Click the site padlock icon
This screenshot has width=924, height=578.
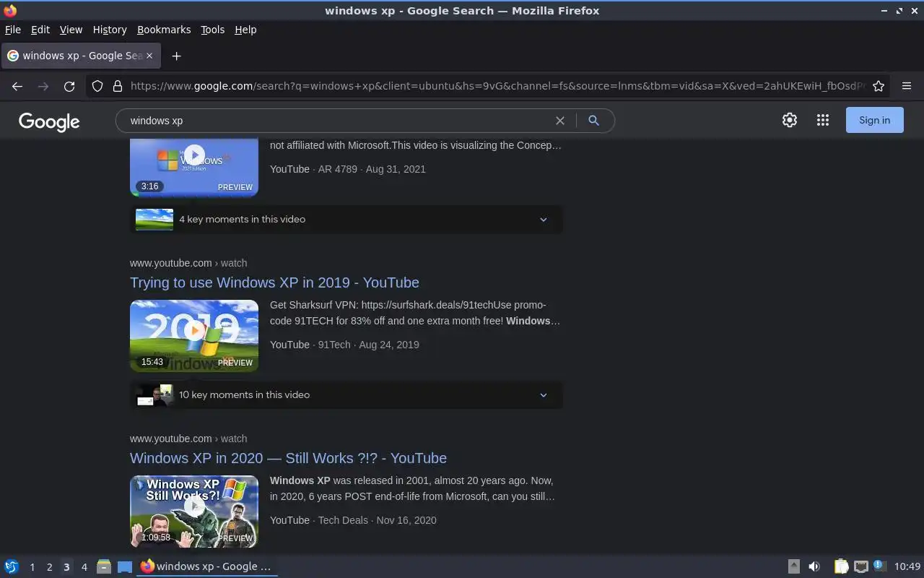pyautogui.click(x=118, y=86)
